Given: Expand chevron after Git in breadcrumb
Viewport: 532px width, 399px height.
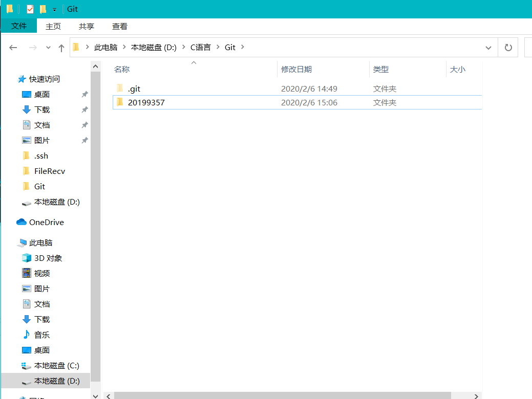Looking at the screenshot, I should 243,47.
